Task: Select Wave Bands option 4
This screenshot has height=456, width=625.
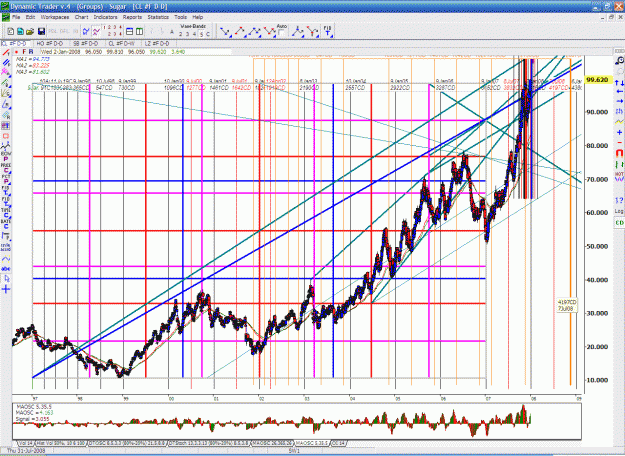Action: pos(195,34)
